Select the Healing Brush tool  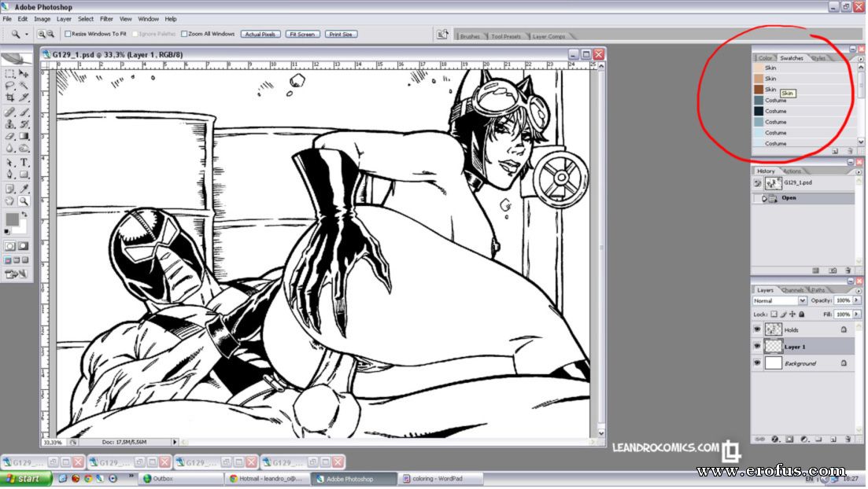(10, 112)
